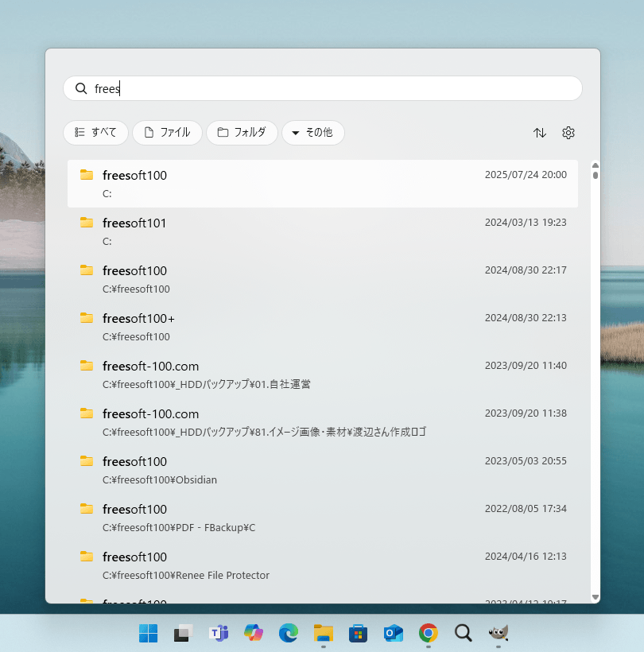Click the date 2023/09/20 11:40
The width and height of the screenshot is (644, 652).
[x=526, y=366]
